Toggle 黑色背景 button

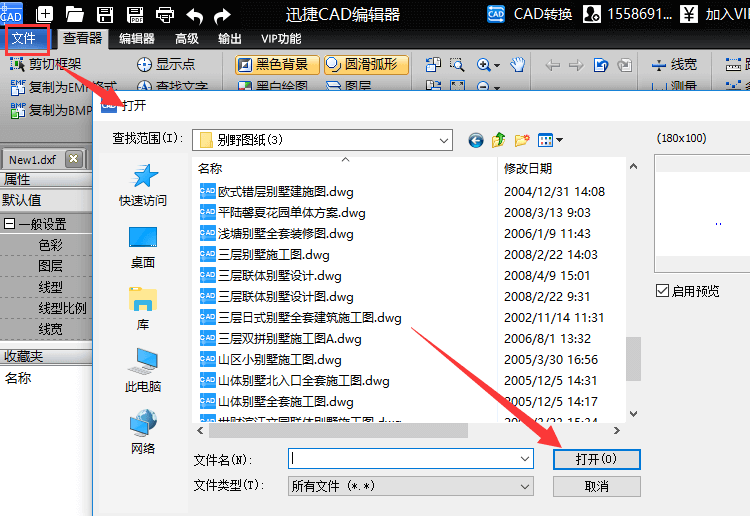pyautogui.click(x=277, y=65)
